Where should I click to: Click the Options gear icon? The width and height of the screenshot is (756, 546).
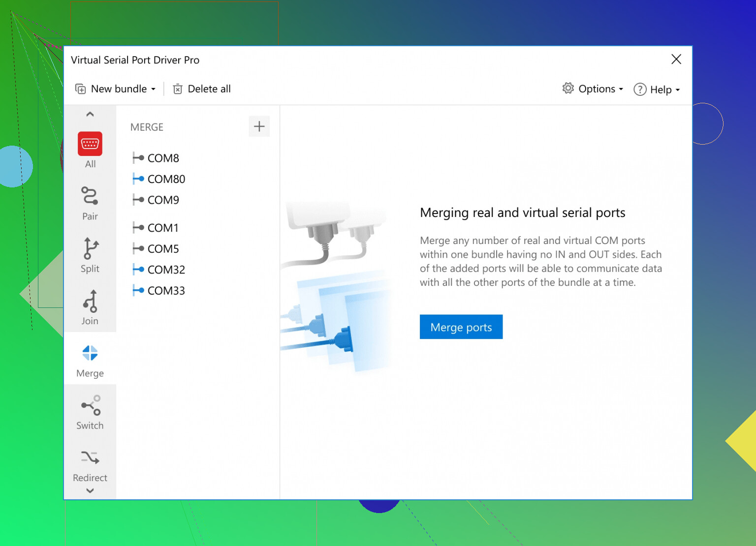click(568, 88)
